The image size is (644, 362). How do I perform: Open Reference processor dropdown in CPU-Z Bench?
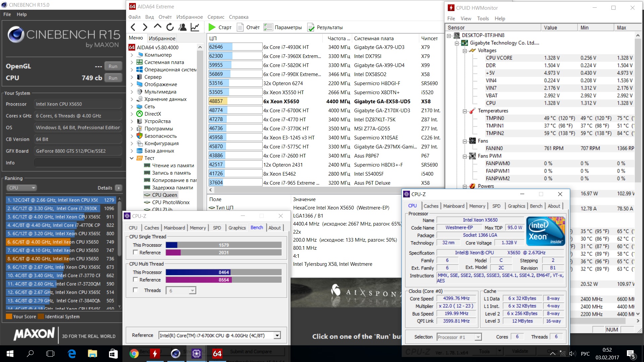click(x=277, y=335)
